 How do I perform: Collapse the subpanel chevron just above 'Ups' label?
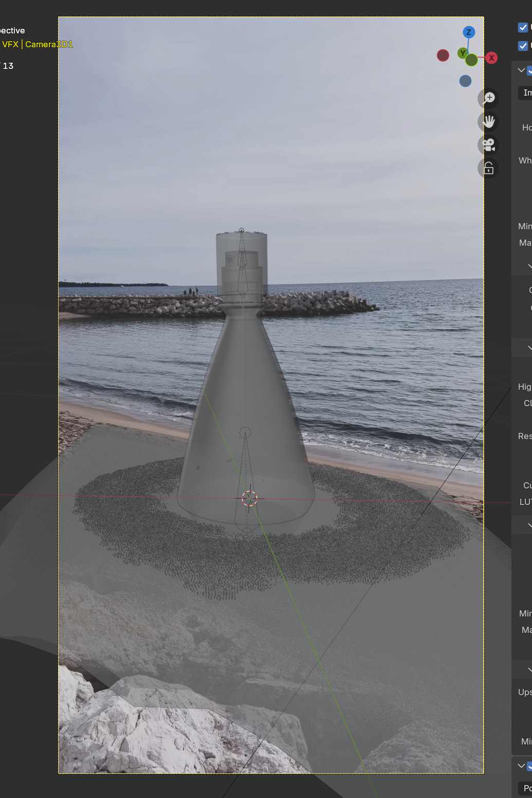529,669
